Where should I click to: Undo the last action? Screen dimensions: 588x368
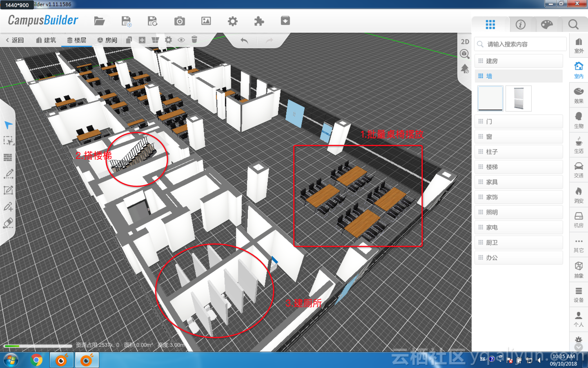[x=244, y=41]
